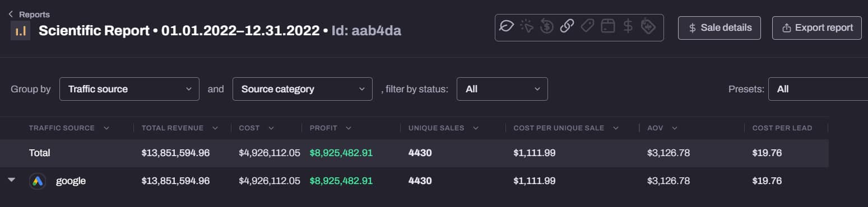Click the Google Ads logo icon

coord(38,181)
